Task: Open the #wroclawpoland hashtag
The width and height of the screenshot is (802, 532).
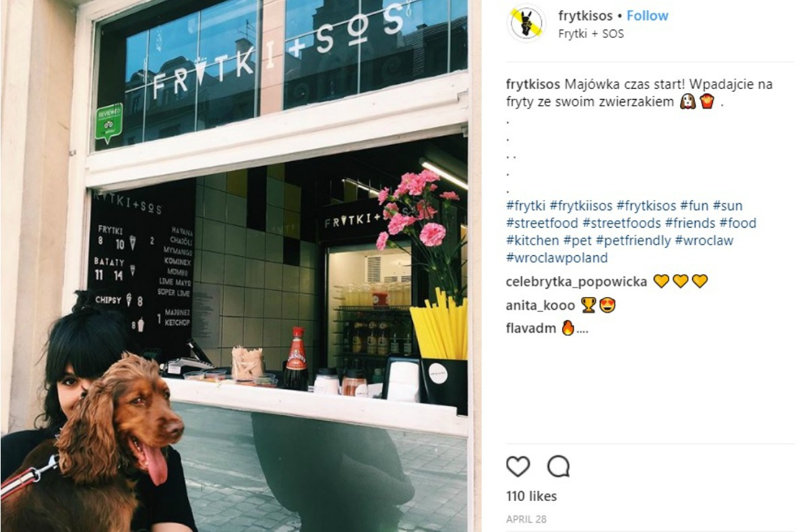Action: pyautogui.click(x=557, y=257)
